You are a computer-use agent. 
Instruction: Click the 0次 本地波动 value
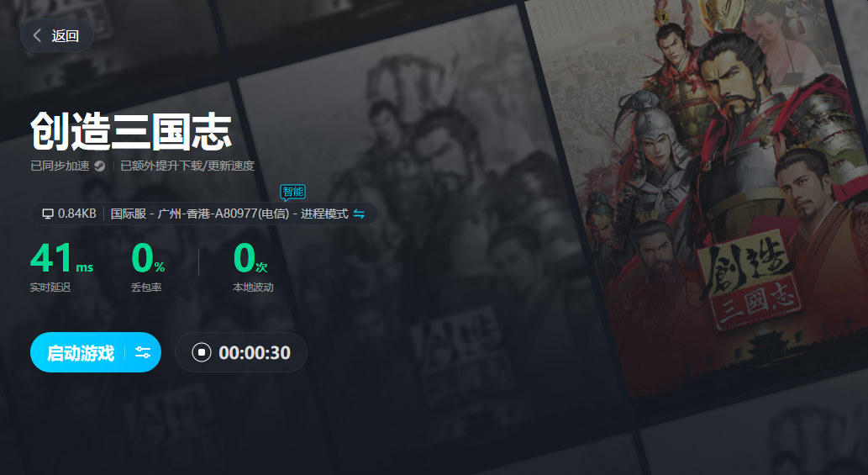point(250,258)
